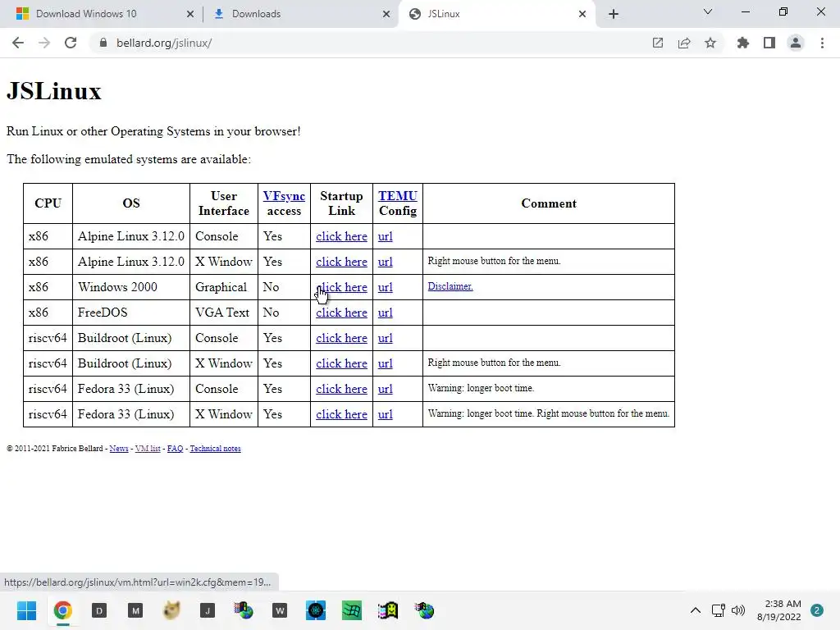The width and height of the screenshot is (840, 630).
Task: Open the J app on taskbar
Action: tap(208, 610)
